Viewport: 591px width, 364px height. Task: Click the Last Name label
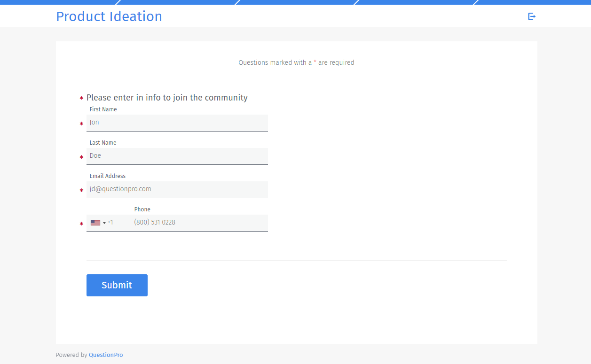tap(103, 143)
